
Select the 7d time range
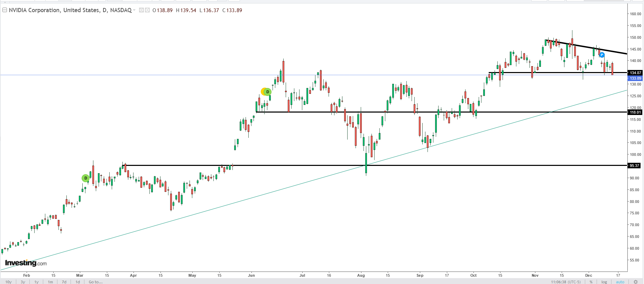(x=64, y=282)
